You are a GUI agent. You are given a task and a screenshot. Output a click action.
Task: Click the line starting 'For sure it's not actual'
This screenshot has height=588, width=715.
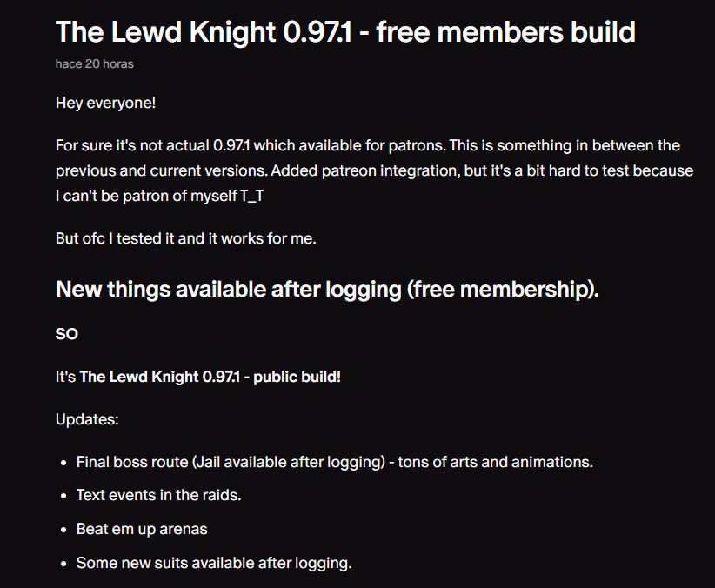click(368, 145)
